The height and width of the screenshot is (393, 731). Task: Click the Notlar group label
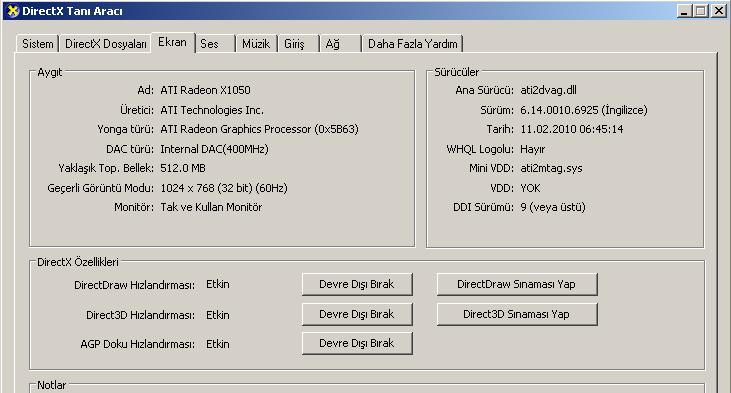(51, 385)
